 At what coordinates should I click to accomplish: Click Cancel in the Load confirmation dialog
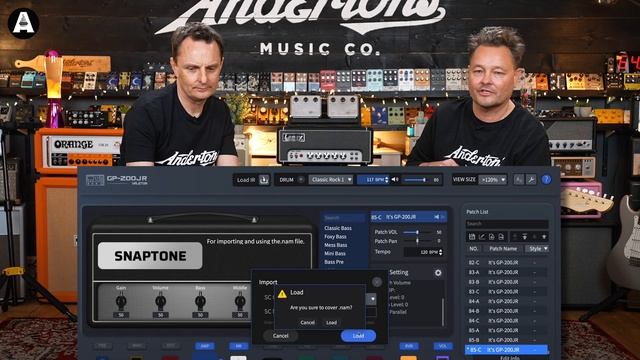click(x=307, y=322)
